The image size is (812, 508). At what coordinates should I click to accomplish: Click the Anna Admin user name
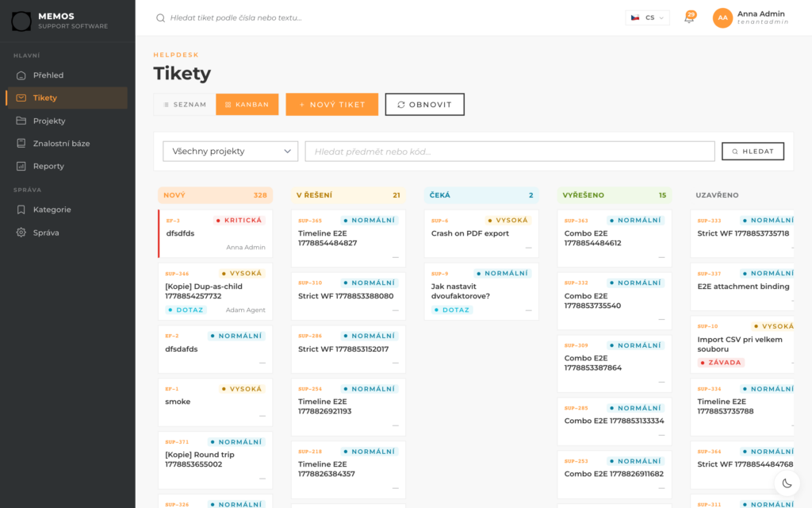tap(760, 14)
